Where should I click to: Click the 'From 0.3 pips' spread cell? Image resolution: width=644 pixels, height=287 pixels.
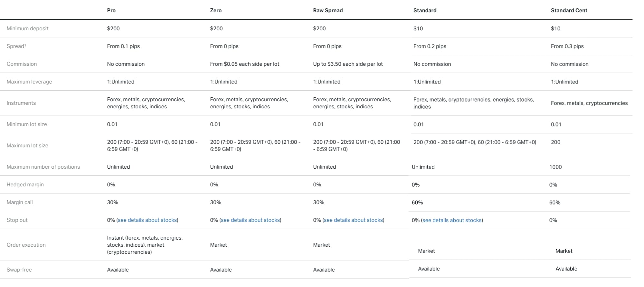pyautogui.click(x=567, y=46)
